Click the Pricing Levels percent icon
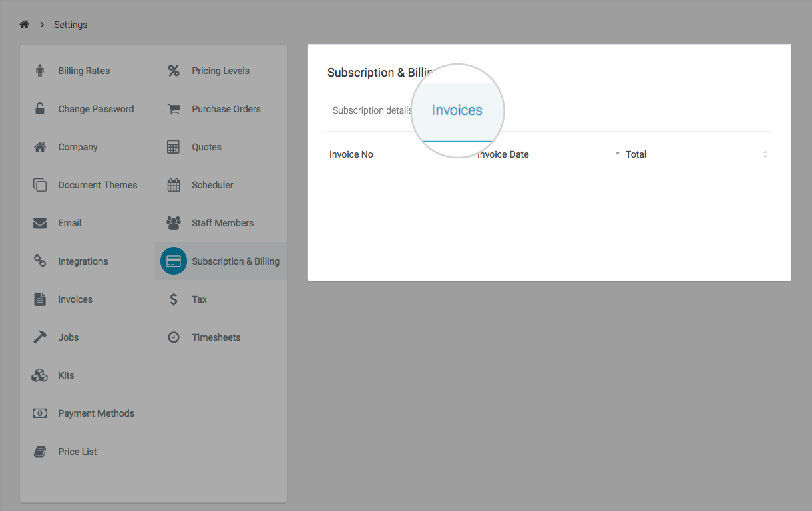The width and height of the screenshot is (812, 511). point(174,71)
